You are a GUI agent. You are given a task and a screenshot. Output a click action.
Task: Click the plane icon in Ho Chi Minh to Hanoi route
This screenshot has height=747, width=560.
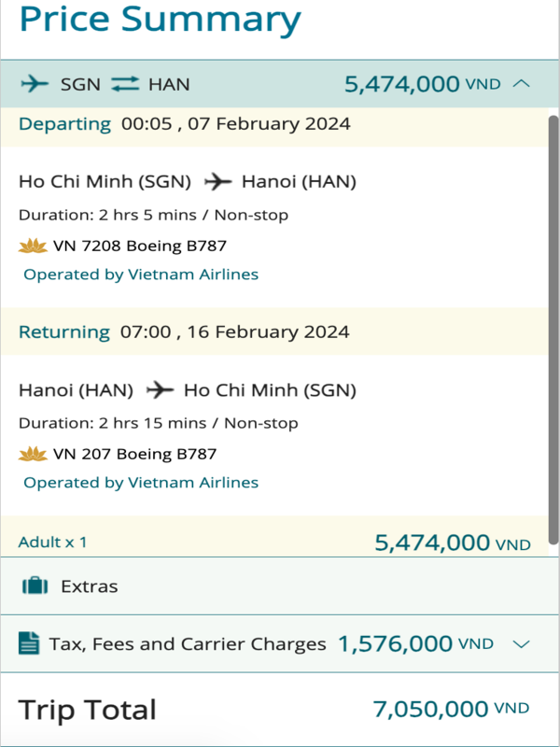pyautogui.click(x=217, y=181)
